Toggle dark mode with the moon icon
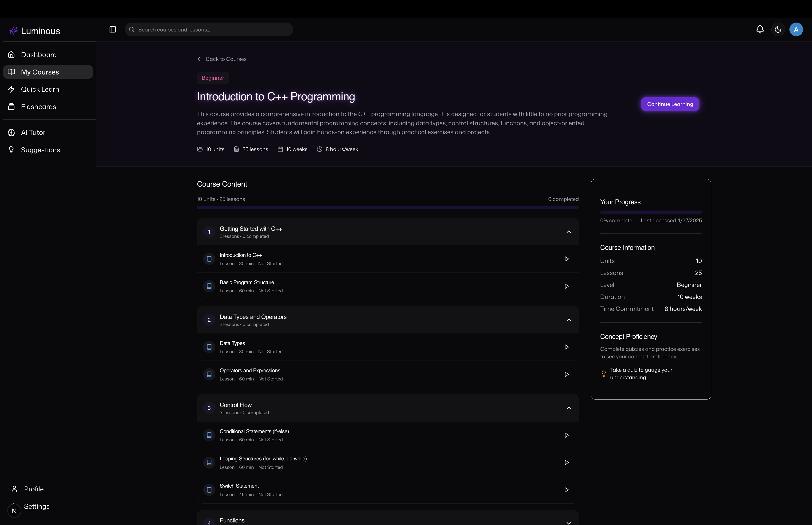812x525 pixels. pos(778,29)
